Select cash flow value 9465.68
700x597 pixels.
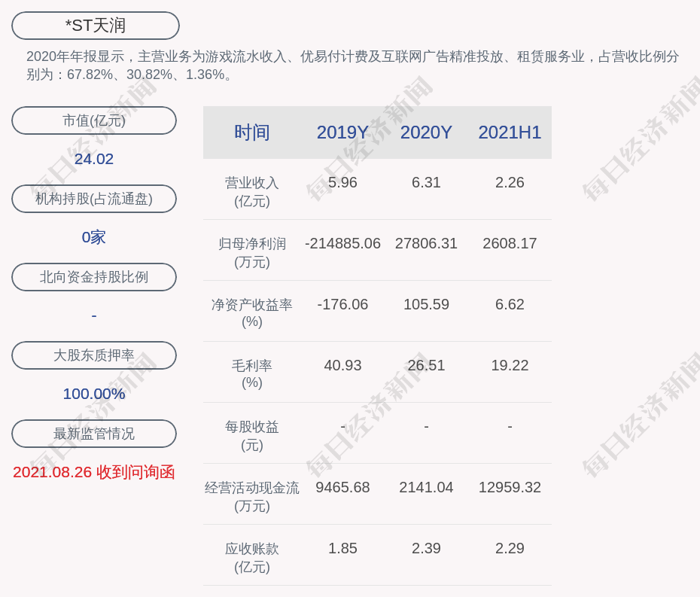click(x=342, y=487)
